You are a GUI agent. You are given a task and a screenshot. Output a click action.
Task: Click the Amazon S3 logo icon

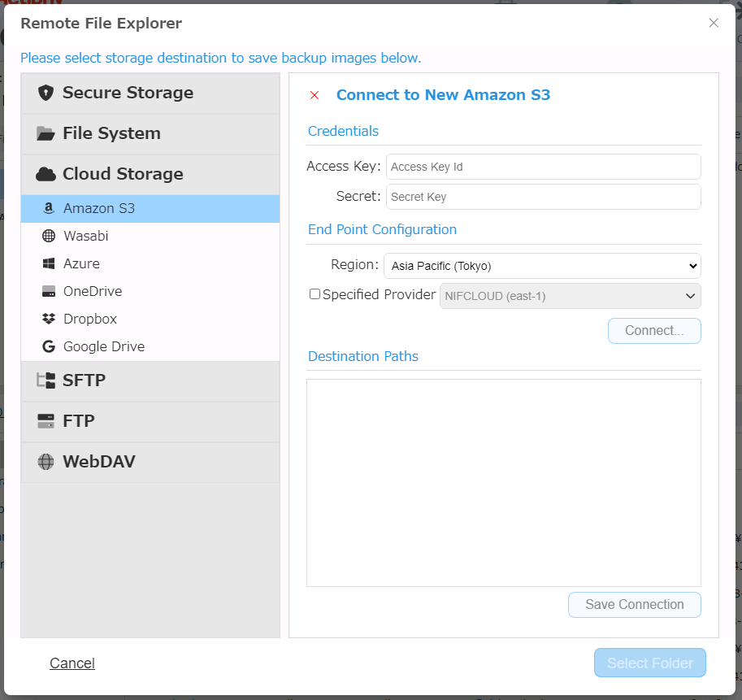point(49,208)
